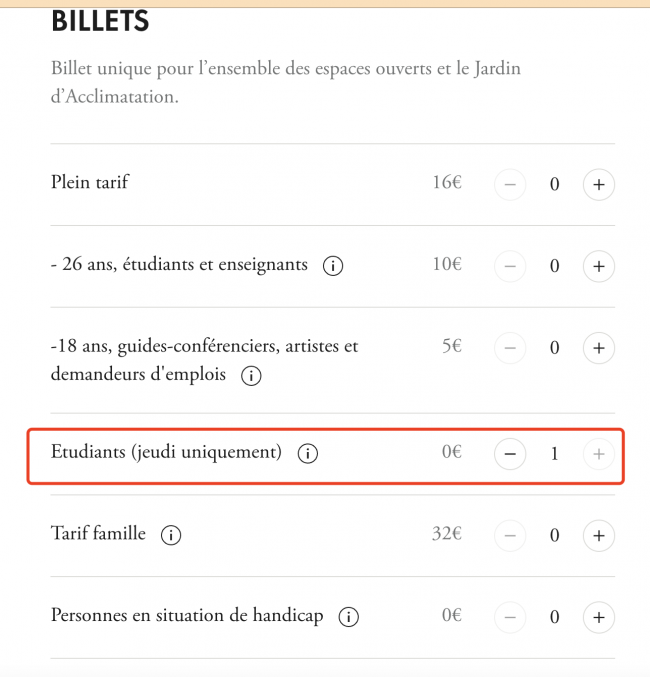Decrease the handicap ticket count
The image size is (650, 677).
coord(510,617)
